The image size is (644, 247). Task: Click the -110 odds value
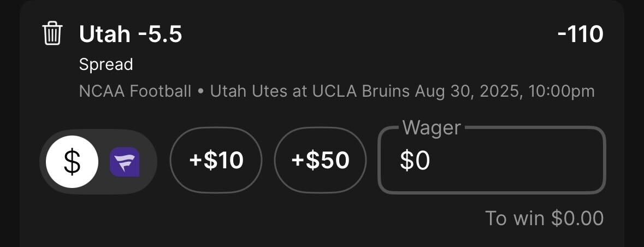click(x=580, y=34)
